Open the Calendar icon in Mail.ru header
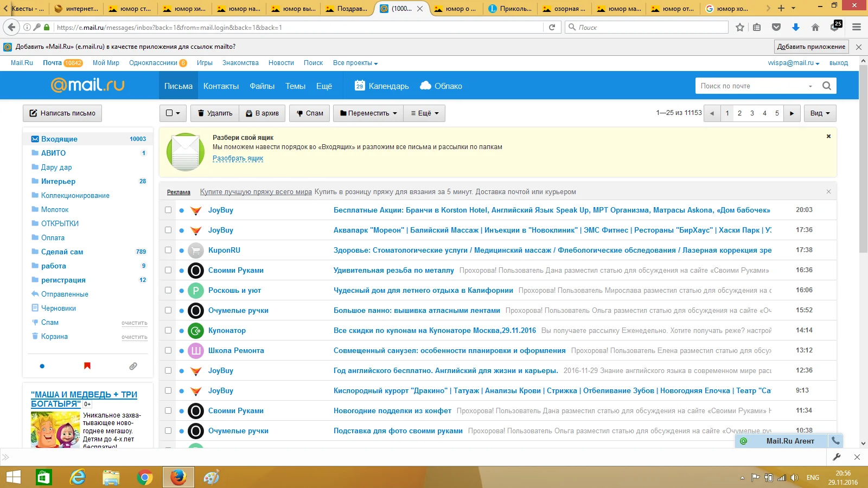The width and height of the screenshot is (868, 488). [x=360, y=86]
